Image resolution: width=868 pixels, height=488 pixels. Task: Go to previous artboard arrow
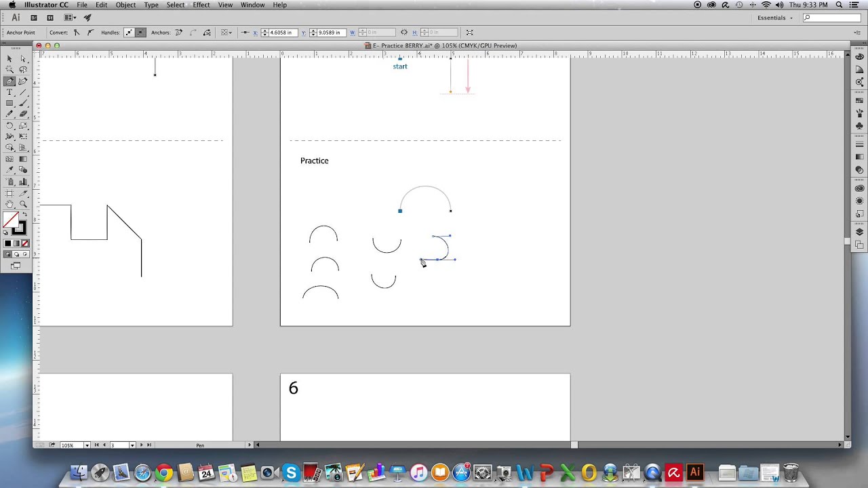pyautogui.click(x=104, y=445)
